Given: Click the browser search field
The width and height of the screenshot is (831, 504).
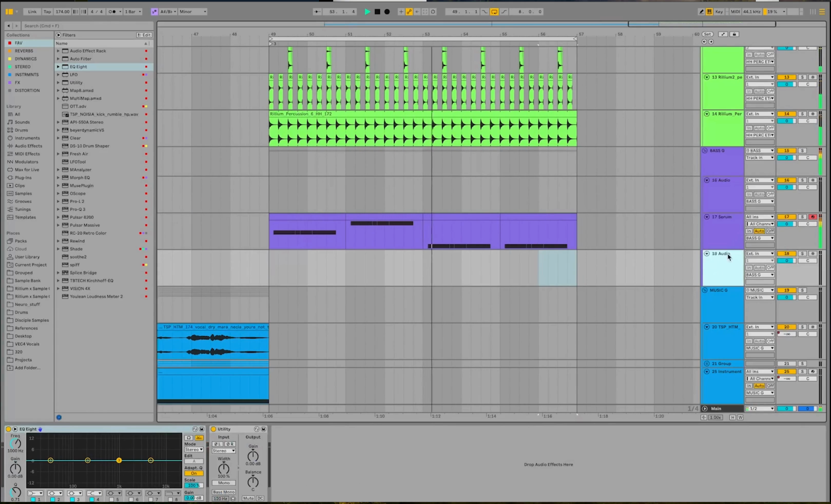Looking at the screenshot, I should tap(88, 26).
